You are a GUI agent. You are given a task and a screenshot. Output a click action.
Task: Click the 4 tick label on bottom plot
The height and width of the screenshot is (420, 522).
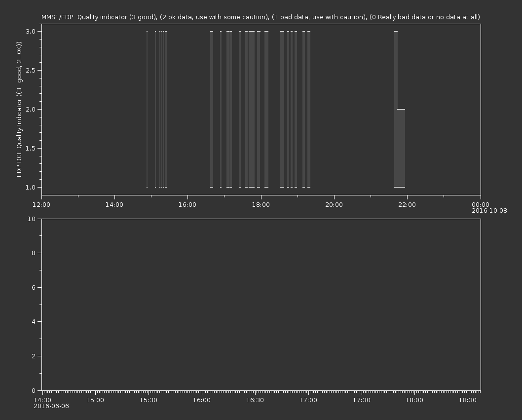(34, 322)
